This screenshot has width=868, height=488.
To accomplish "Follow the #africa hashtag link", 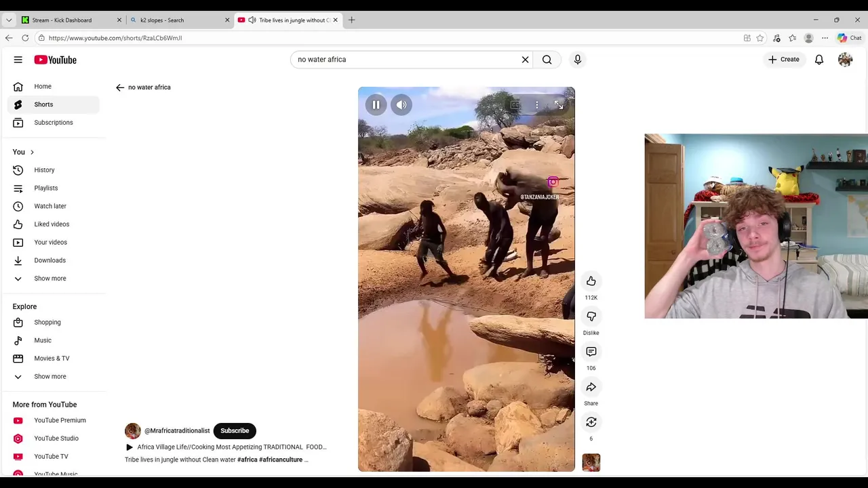I will 248,460.
